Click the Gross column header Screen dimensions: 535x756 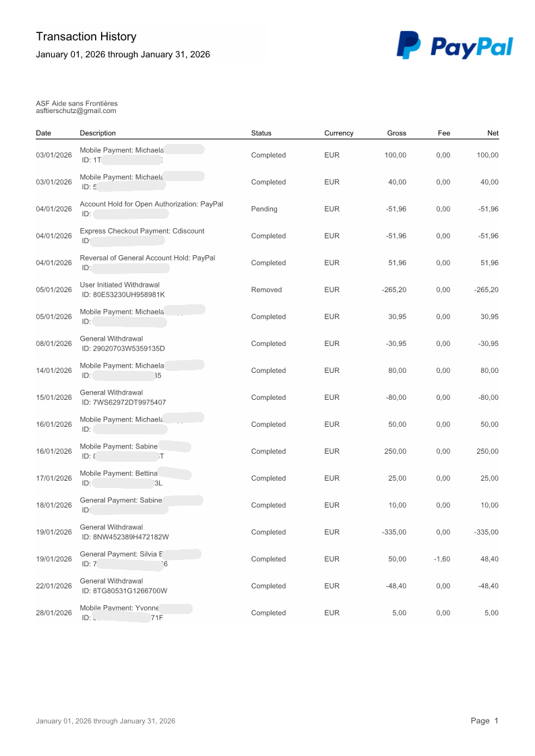point(397,133)
